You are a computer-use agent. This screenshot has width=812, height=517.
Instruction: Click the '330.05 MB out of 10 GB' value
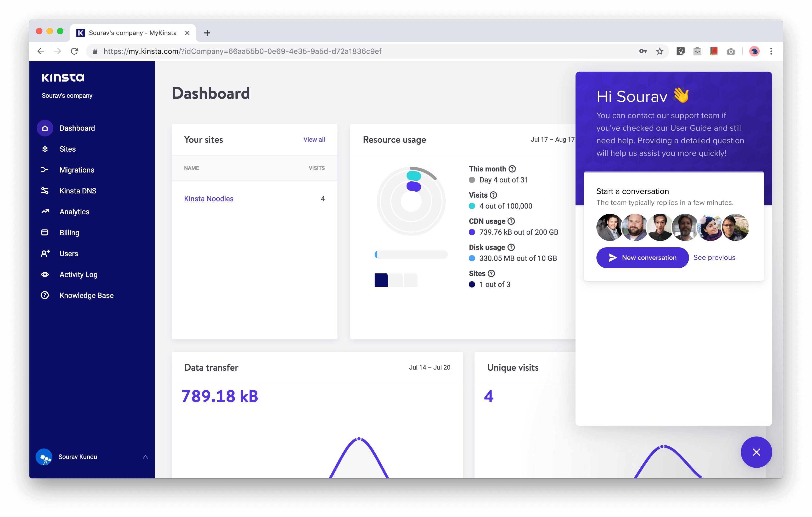pos(518,258)
